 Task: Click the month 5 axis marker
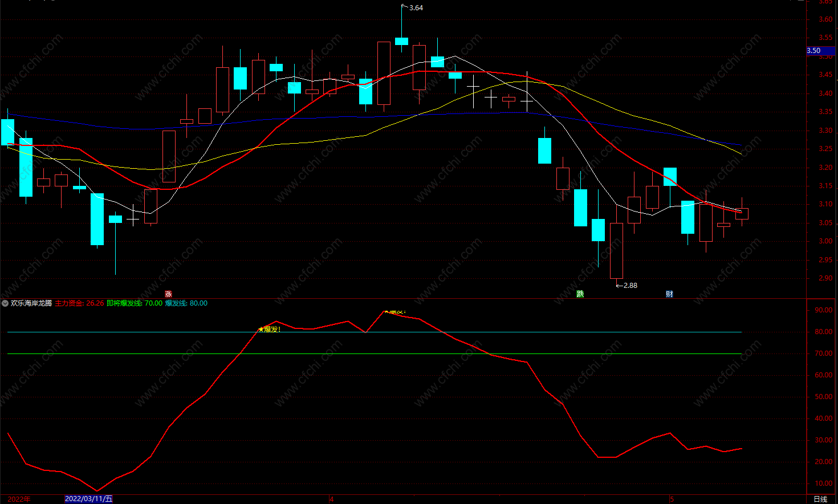(672, 499)
